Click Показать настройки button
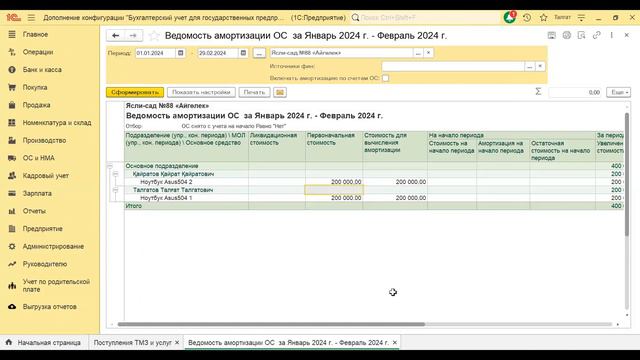 coord(201,92)
